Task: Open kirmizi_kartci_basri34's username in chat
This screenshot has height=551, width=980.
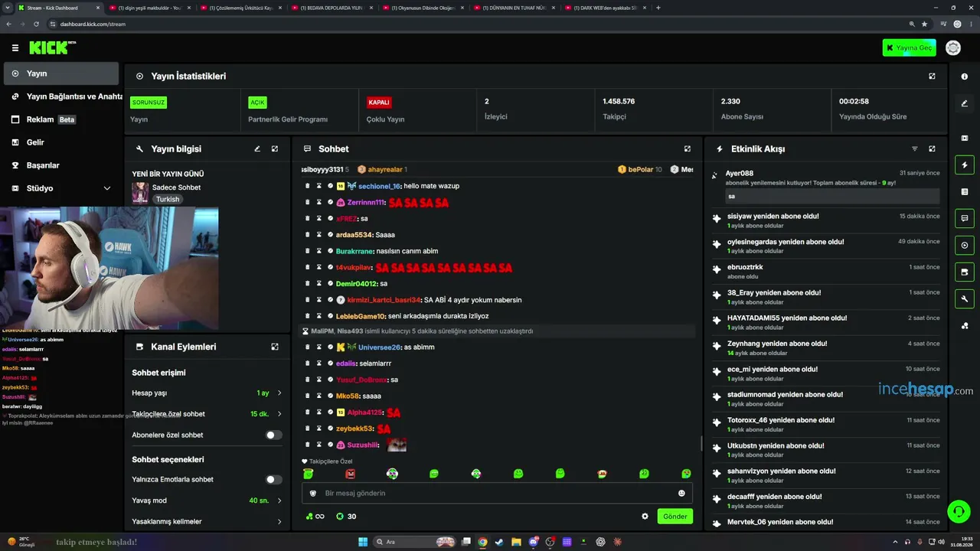Action: 384,300
